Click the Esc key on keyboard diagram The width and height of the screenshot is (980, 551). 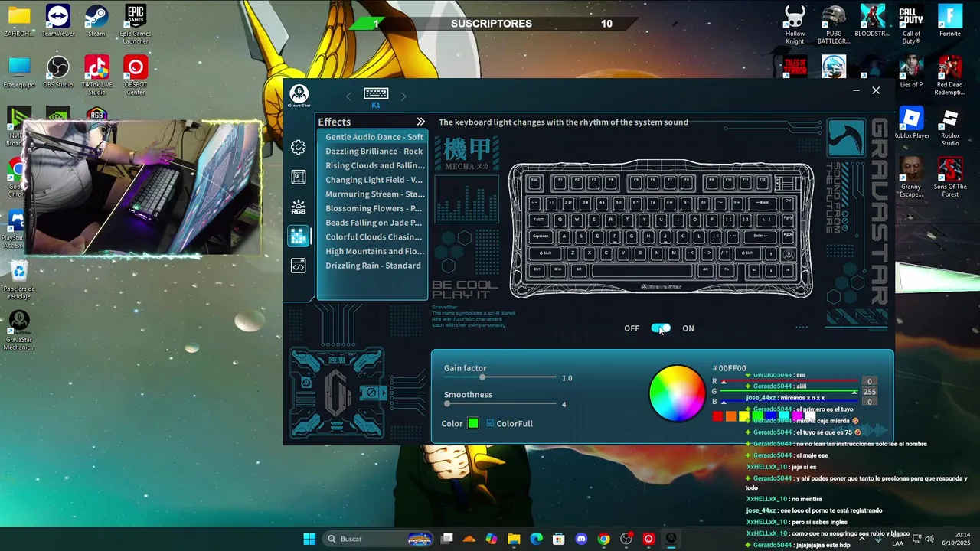tap(534, 183)
